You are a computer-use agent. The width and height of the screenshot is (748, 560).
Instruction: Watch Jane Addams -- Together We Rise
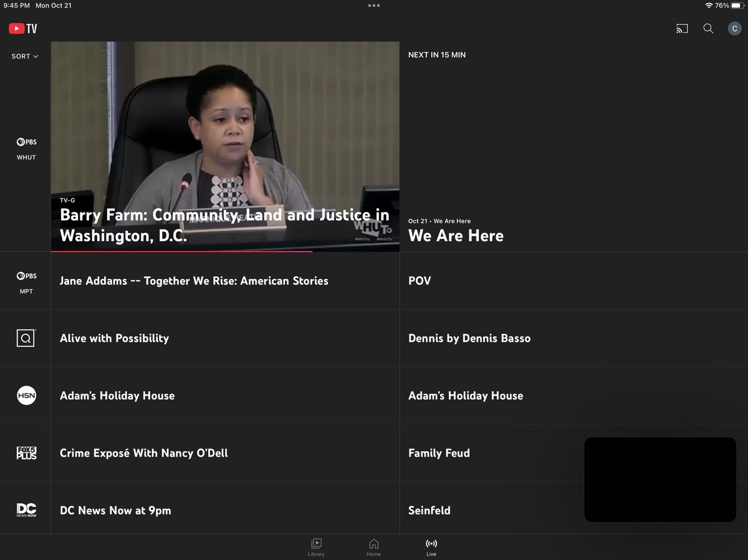tap(194, 281)
